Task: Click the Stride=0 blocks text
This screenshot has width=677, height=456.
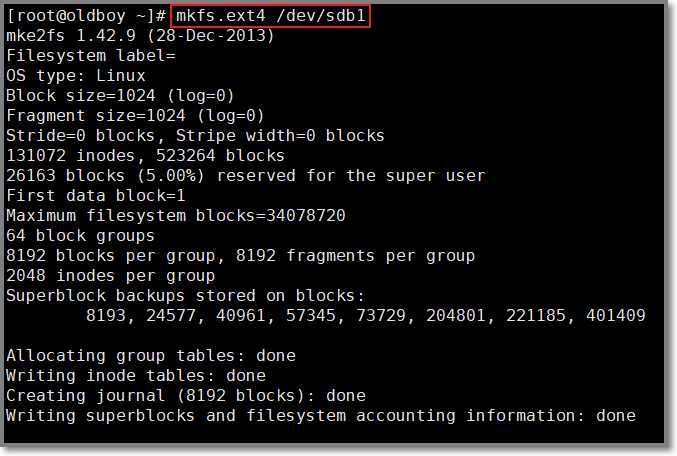Action: click(x=80, y=136)
